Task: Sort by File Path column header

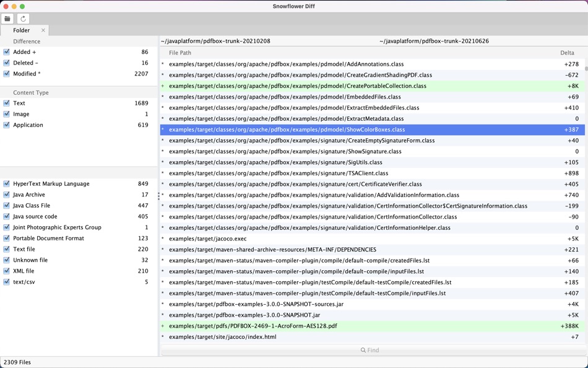Action: click(180, 53)
